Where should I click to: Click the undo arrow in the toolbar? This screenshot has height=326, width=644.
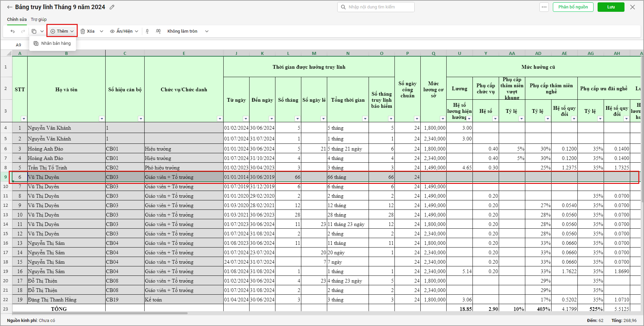tap(13, 31)
